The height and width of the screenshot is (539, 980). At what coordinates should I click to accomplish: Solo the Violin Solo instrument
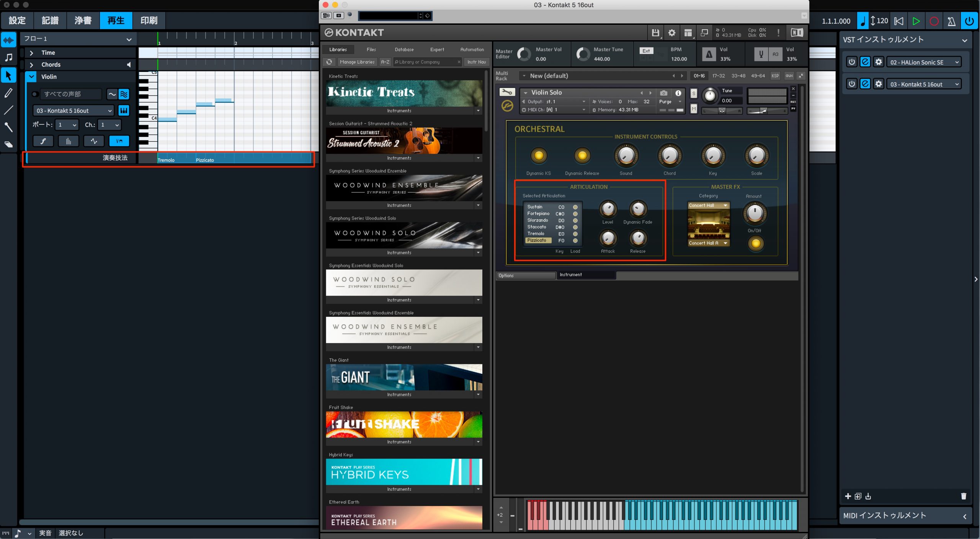click(694, 93)
